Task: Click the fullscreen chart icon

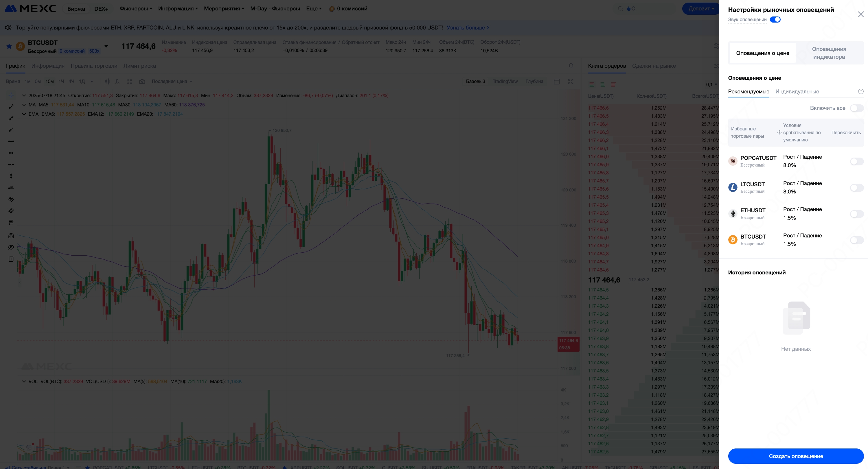Action: pyautogui.click(x=571, y=82)
